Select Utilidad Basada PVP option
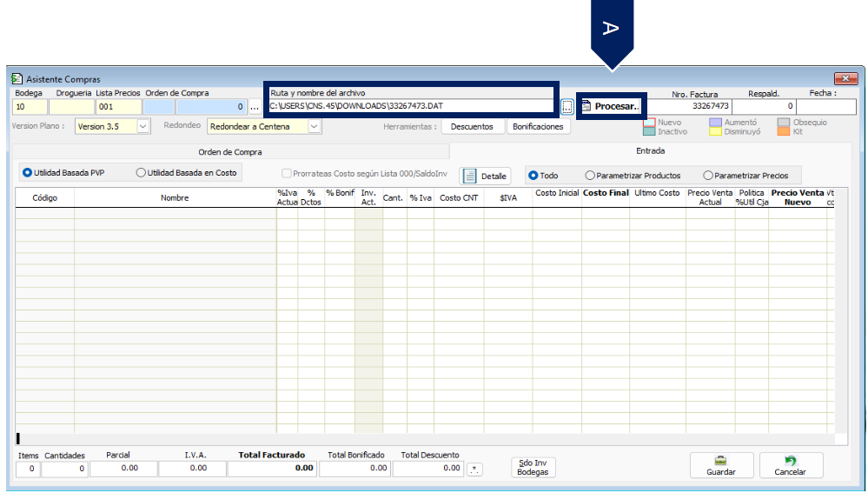Viewport: 868px width, 493px height. point(63,173)
